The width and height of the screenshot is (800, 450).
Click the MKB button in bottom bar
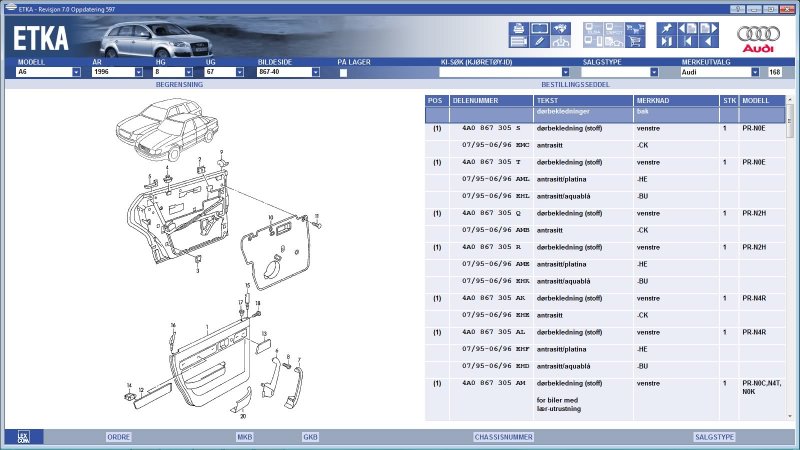pos(245,437)
